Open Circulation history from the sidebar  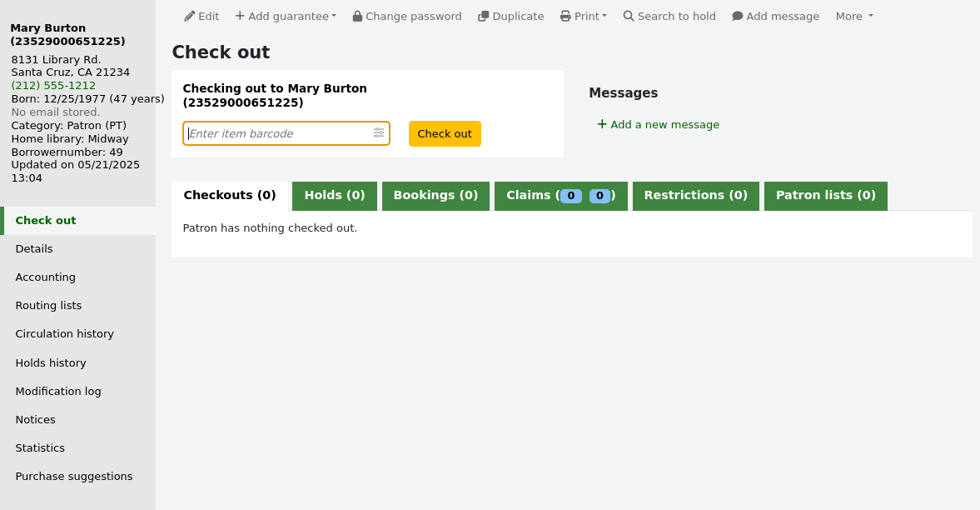(x=64, y=333)
